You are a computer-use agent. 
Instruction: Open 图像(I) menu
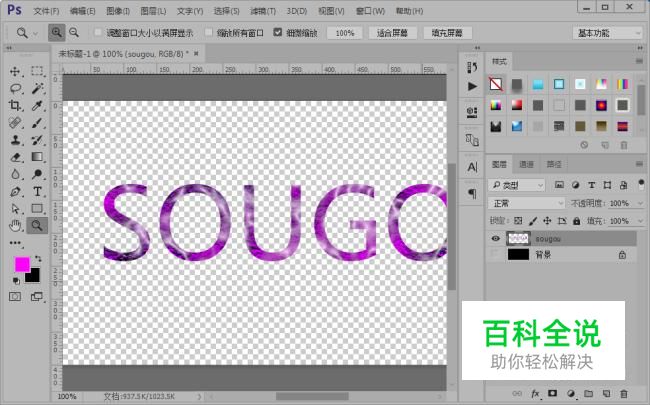tap(118, 11)
